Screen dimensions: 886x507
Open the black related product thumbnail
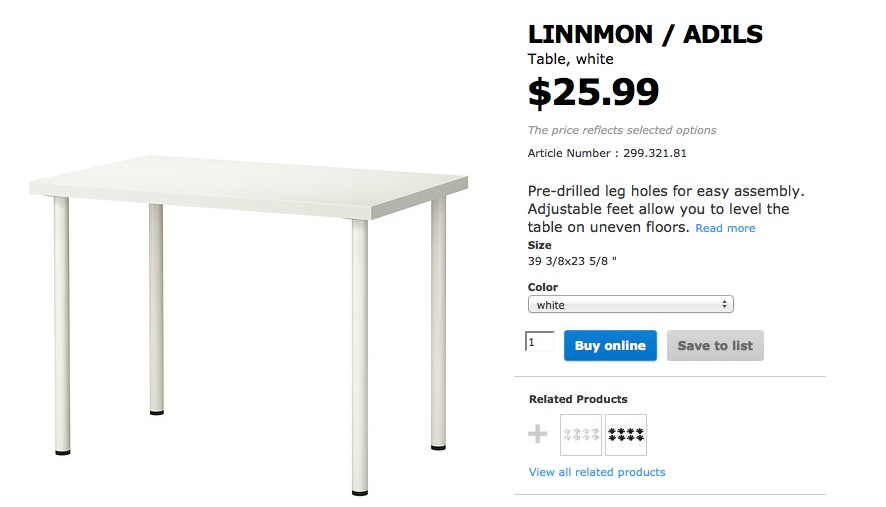tap(626, 435)
